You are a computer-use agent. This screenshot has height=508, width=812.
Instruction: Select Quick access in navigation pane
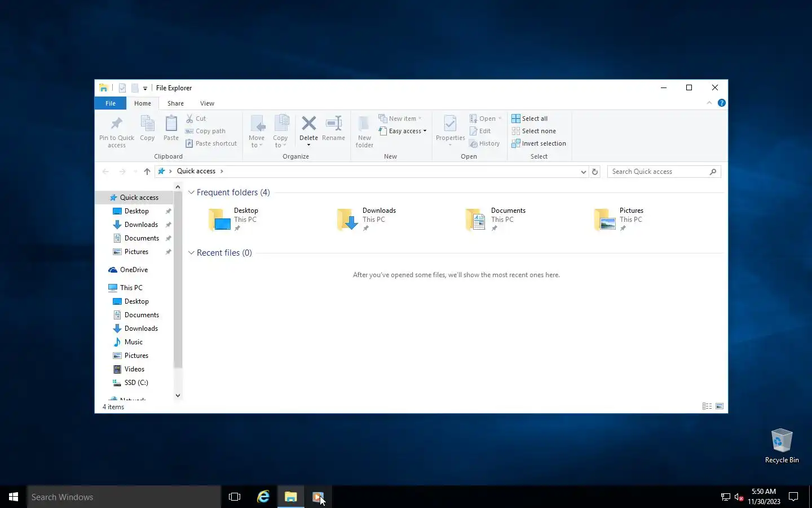click(x=135, y=198)
